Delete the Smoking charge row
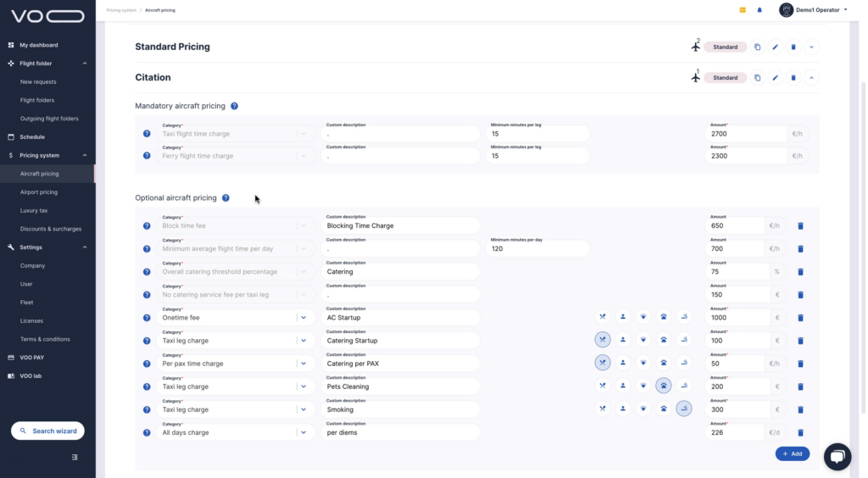This screenshot has height=478, width=868. pos(801,409)
